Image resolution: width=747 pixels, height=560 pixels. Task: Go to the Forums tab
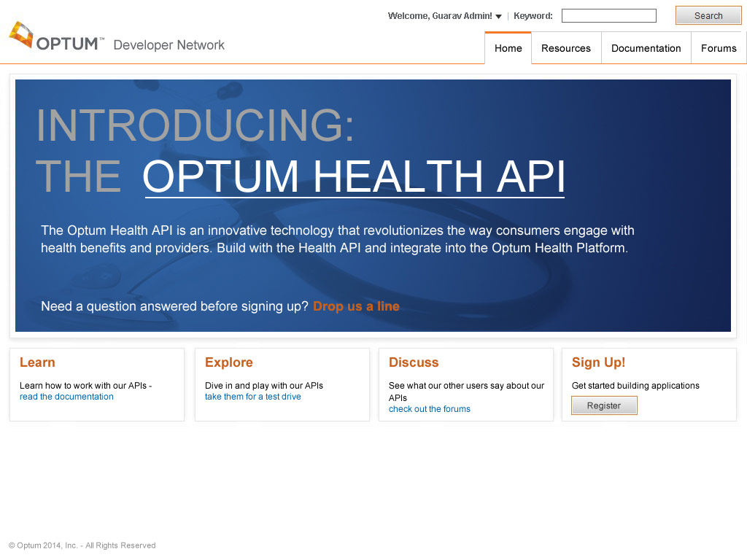[x=718, y=48]
